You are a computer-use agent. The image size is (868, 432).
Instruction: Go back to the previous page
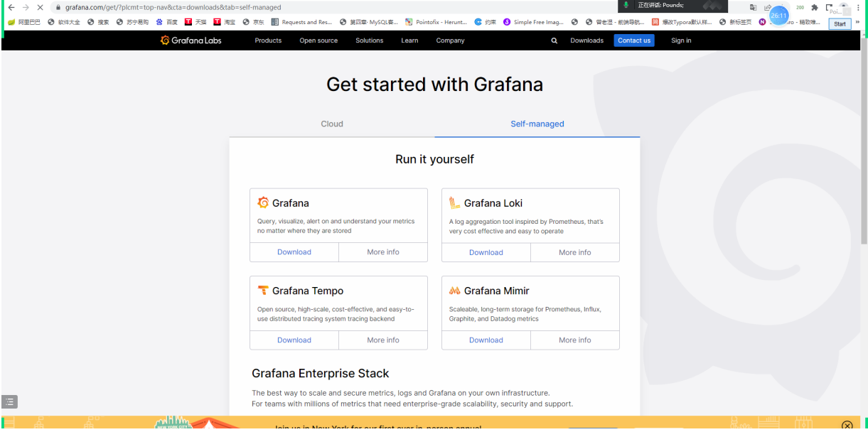click(x=11, y=7)
